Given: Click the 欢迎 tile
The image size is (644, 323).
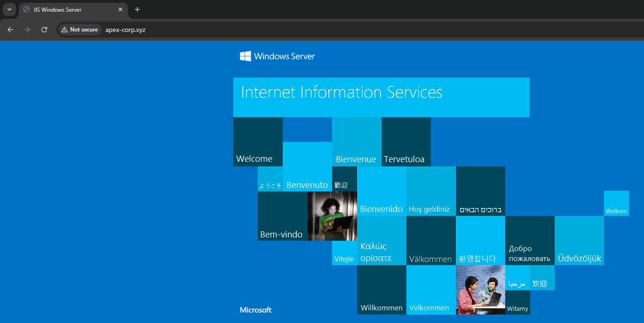Looking at the screenshot, I should (x=542, y=277).
